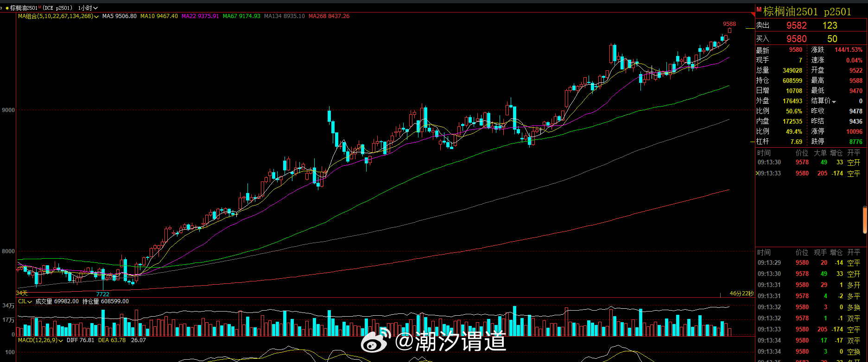Click the 涨跌 144/1.53% value

click(849, 50)
